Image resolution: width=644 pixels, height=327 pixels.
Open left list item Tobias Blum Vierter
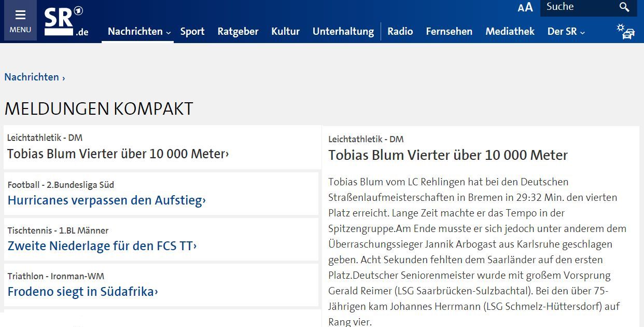coord(118,154)
